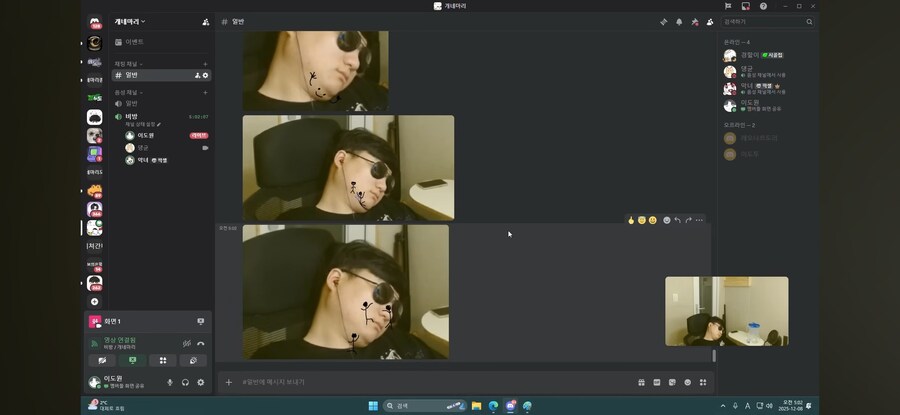Open the sticker picker in the message bar
900x415 pixels.
[x=672, y=382]
